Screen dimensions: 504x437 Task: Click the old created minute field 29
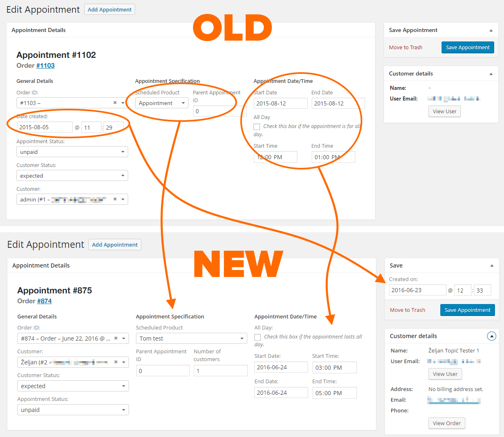[x=113, y=127]
